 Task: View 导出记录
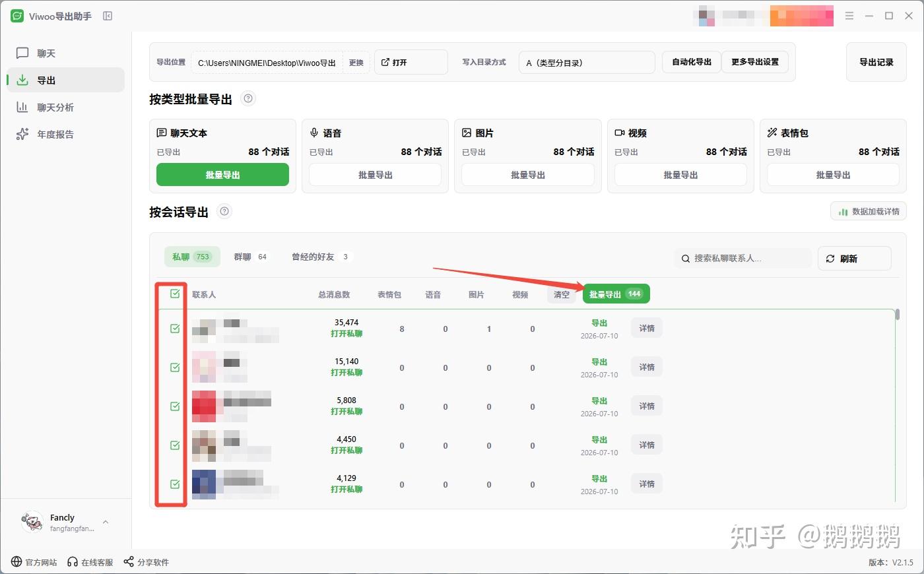[876, 62]
